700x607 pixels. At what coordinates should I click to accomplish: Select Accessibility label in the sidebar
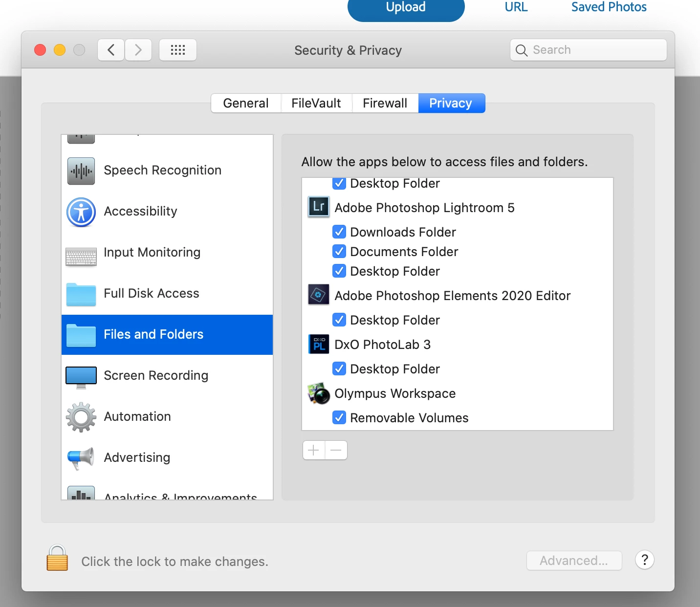(140, 211)
